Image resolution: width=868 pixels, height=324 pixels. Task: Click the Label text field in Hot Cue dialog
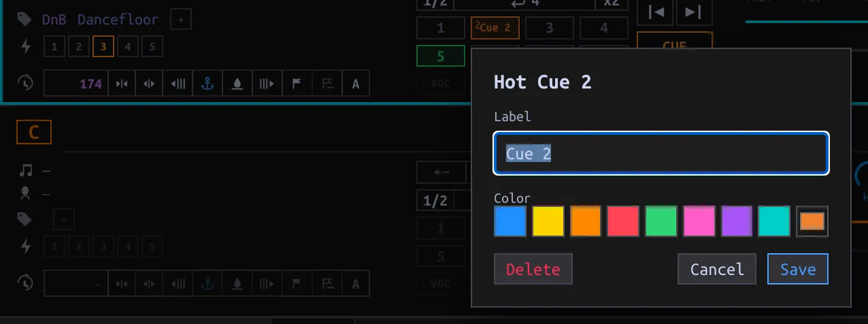pyautogui.click(x=661, y=153)
